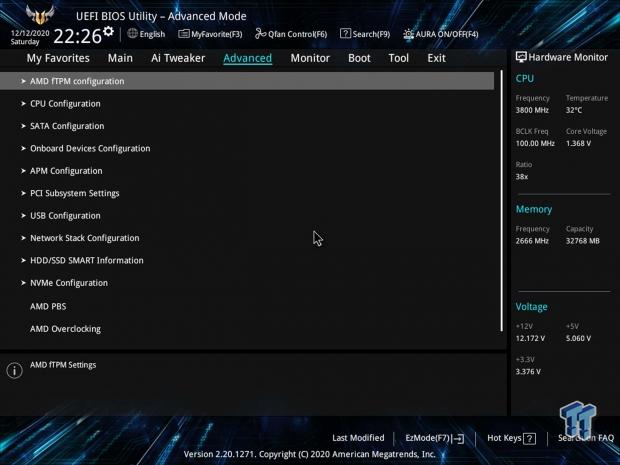The width and height of the screenshot is (620, 465).
Task: Click the TUF logo emblem
Action: 40,14
